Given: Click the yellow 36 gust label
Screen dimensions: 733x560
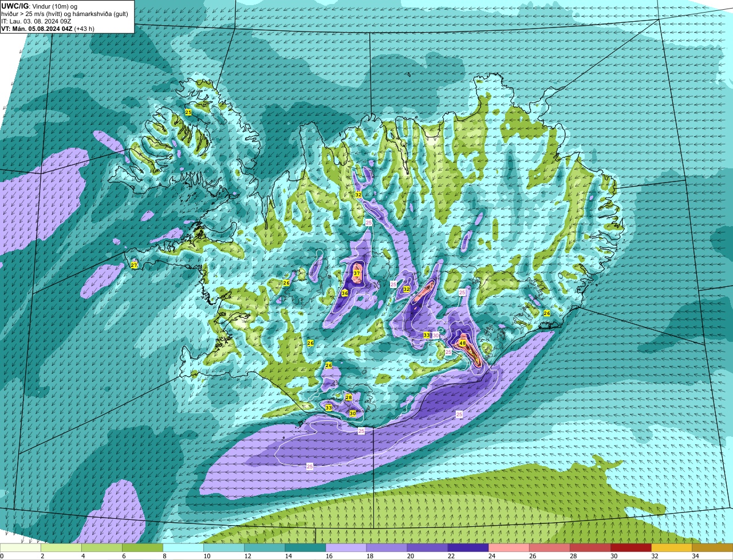Looking at the screenshot, I should (345, 293).
